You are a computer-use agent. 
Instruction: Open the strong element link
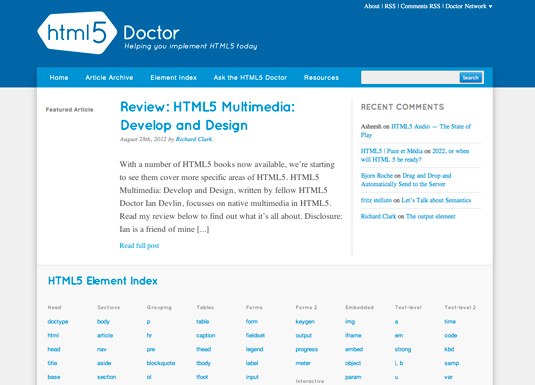(x=403, y=349)
